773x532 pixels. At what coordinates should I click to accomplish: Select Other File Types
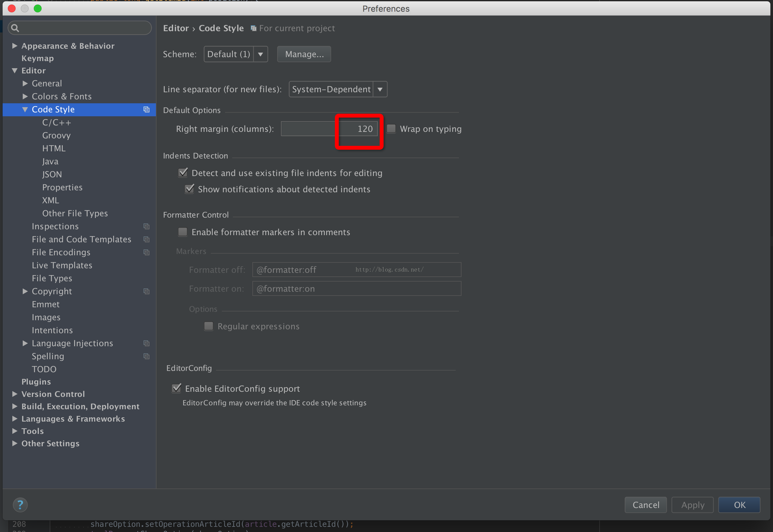[x=75, y=213]
